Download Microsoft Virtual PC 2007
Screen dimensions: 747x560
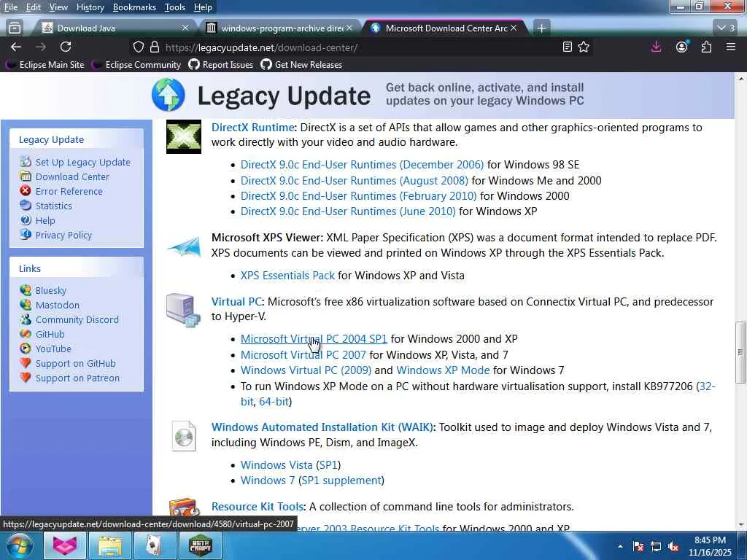(x=303, y=355)
